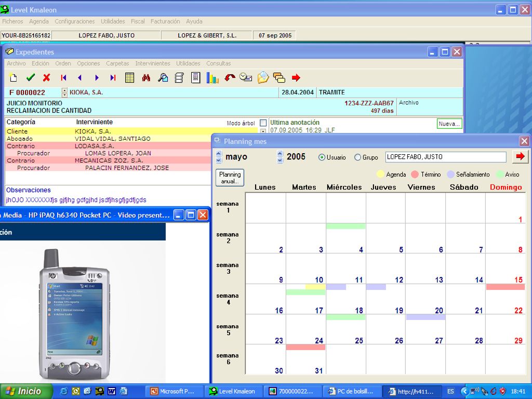Click the stacked windows cascade icon
The height and width of the screenshot is (399, 532).
click(x=279, y=78)
